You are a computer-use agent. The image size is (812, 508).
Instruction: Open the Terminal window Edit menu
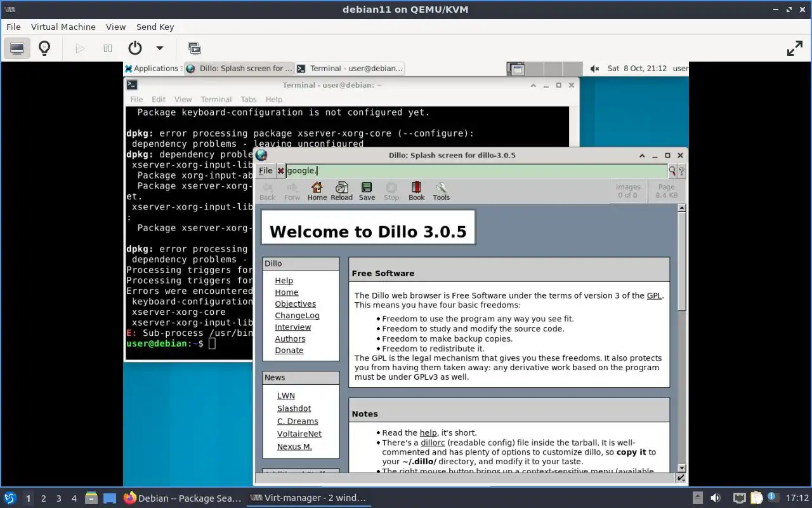(x=159, y=99)
